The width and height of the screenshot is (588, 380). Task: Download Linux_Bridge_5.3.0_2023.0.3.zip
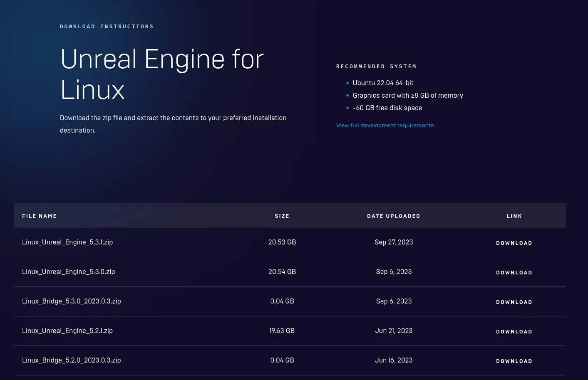(514, 302)
